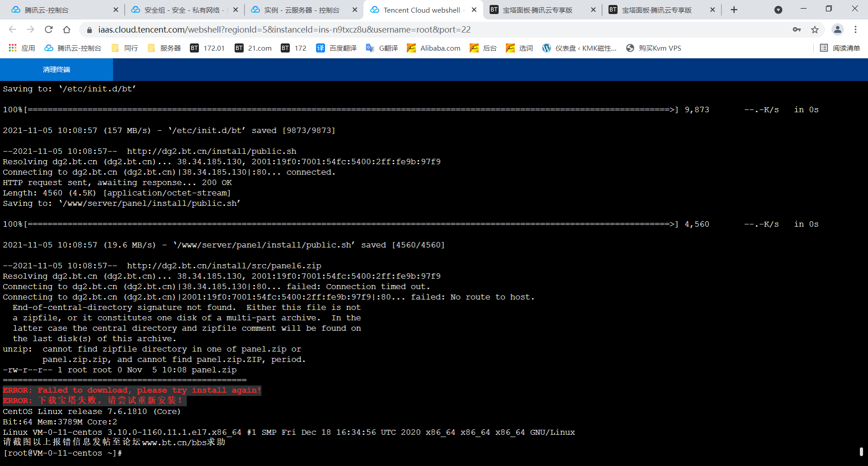The height and width of the screenshot is (466, 868).
Task: Click the 'Connection timed out' line
Action: (x=217, y=286)
